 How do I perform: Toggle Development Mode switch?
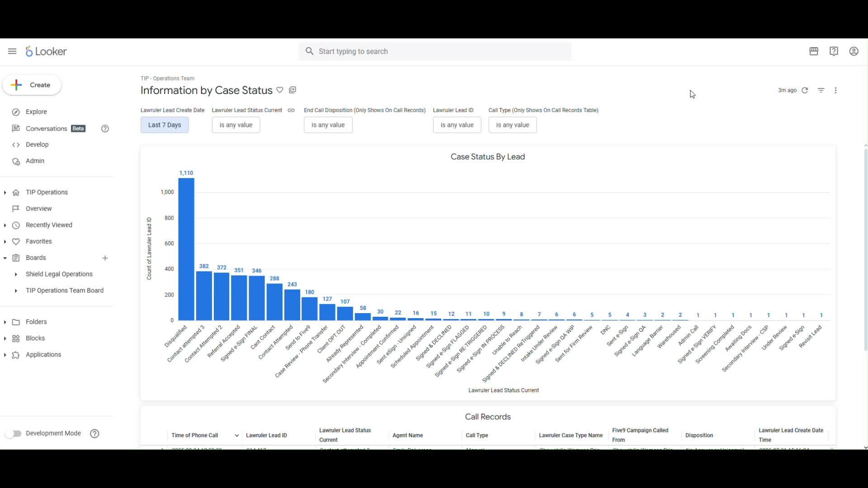pos(14,434)
